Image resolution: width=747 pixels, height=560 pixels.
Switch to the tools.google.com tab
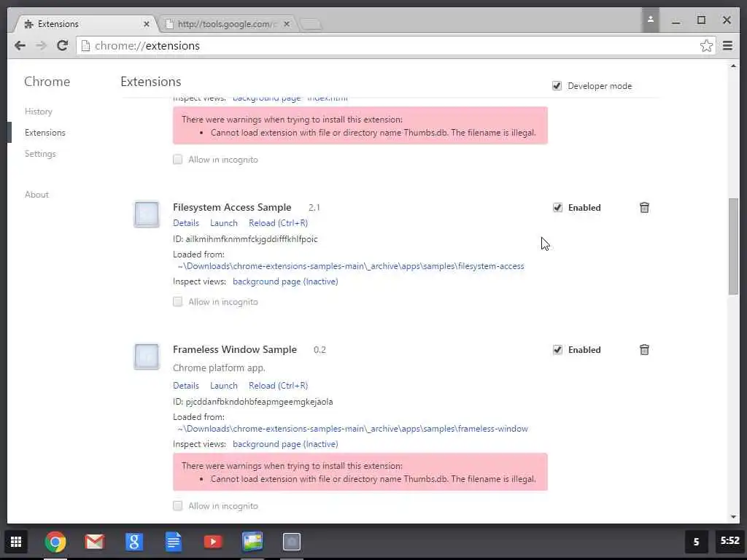(x=226, y=24)
